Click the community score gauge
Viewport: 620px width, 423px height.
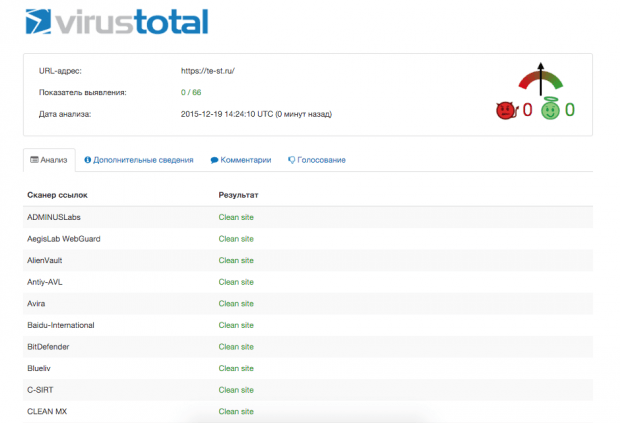[x=541, y=80]
